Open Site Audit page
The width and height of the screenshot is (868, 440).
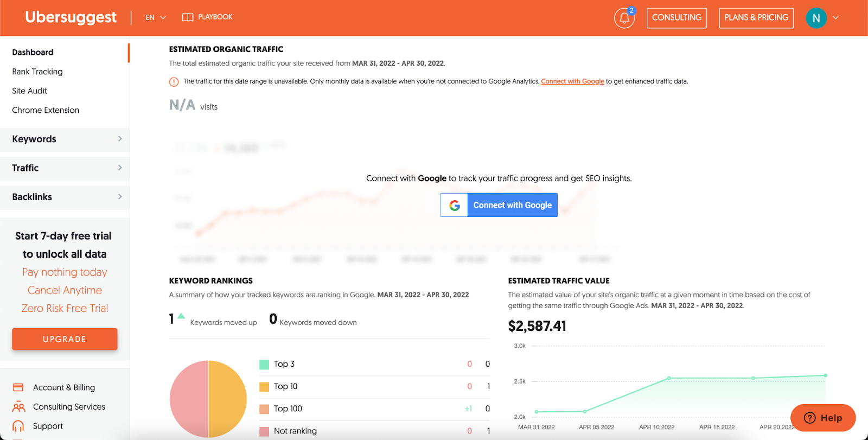point(29,91)
